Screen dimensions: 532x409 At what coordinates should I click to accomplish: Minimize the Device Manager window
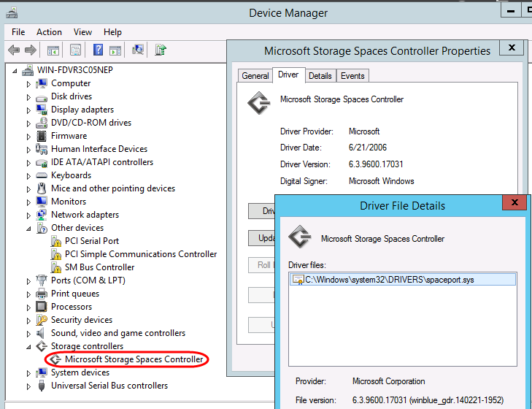(x=511, y=10)
